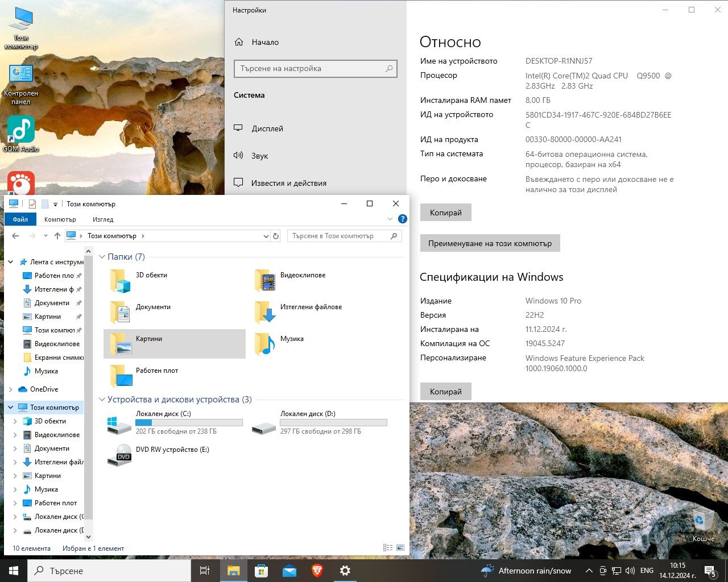Open Локален диск (D:) drive

tap(319, 422)
